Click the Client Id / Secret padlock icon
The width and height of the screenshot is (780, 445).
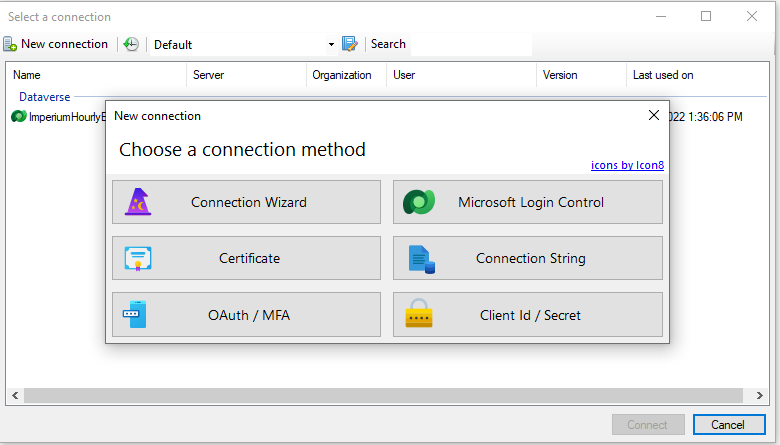pyautogui.click(x=419, y=315)
